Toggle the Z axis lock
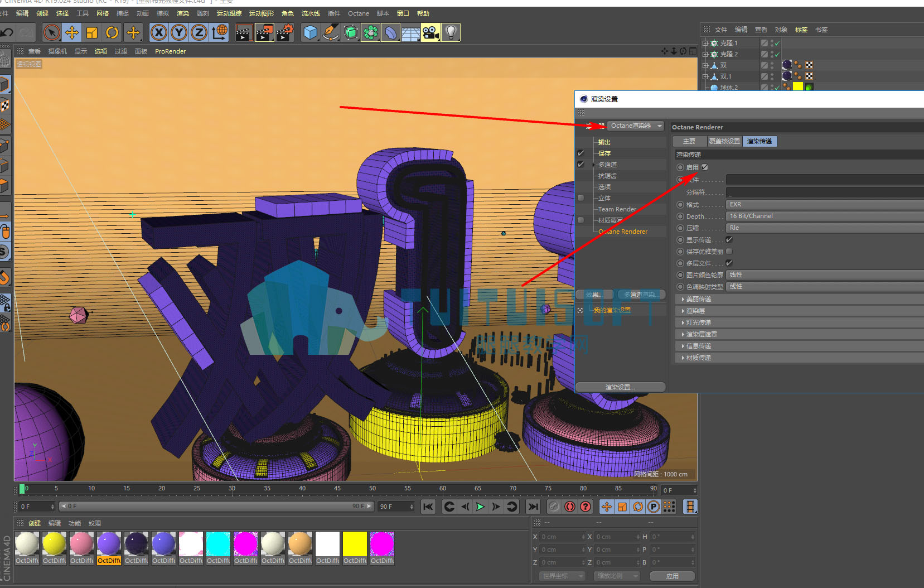This screenshot has height=588, width=924. coord(199,33)
